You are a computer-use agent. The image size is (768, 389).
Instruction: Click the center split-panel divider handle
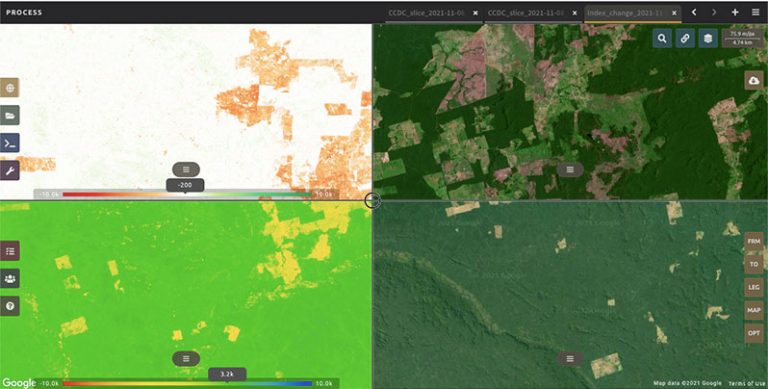click(372, 200)
